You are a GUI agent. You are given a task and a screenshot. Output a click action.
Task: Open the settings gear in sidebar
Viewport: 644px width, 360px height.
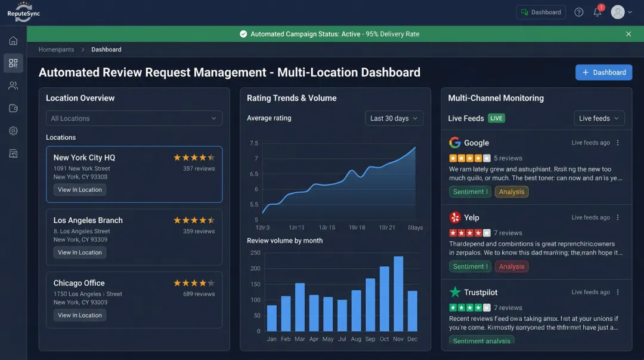coord(13,131)
